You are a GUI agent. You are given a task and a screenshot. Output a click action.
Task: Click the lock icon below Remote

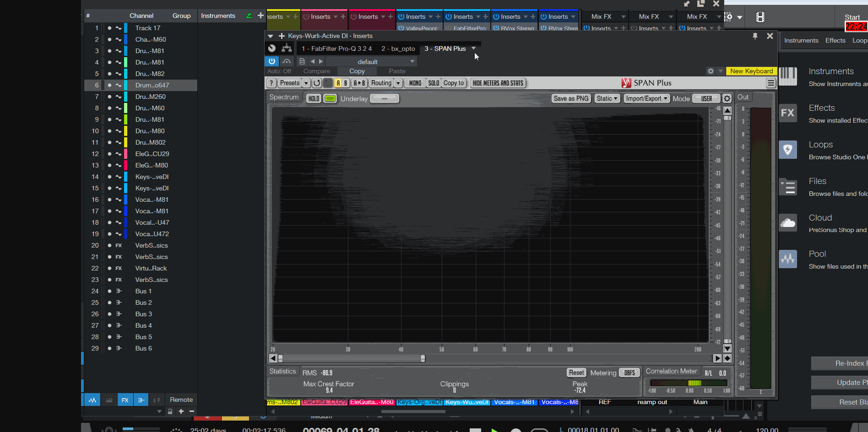pos(170,411)
